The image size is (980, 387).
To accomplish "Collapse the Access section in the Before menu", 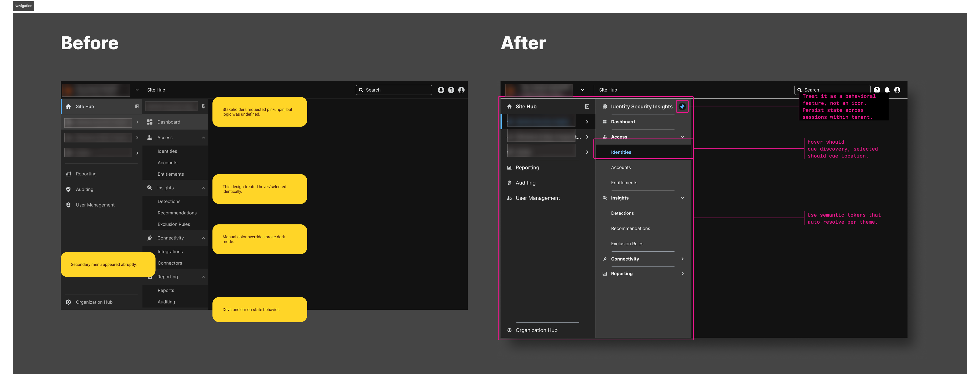I will tap(204, 138).
